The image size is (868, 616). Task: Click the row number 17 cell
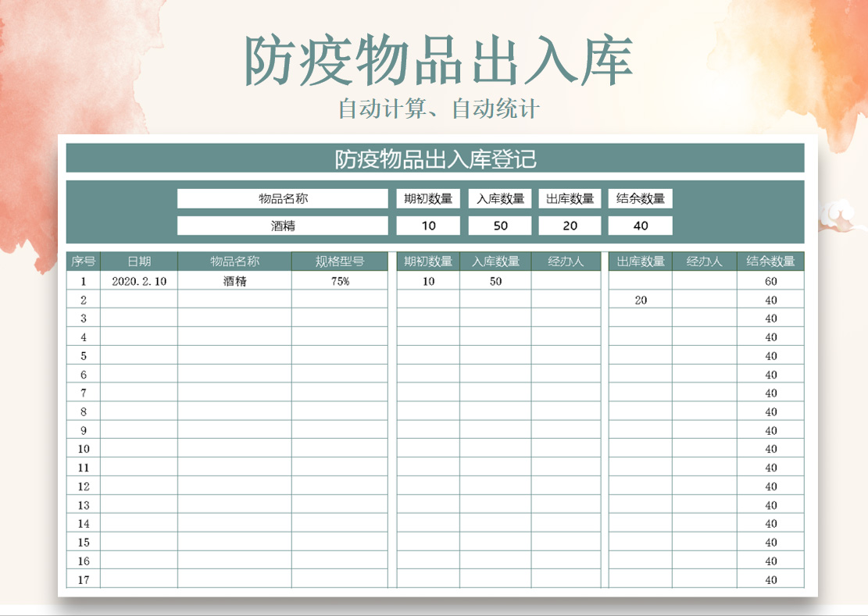click(x=84, y=579)
